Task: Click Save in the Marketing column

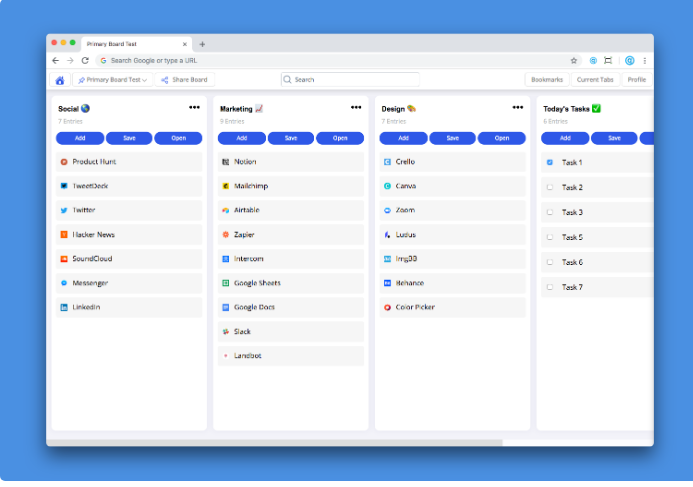Action: tap(291, 138)
